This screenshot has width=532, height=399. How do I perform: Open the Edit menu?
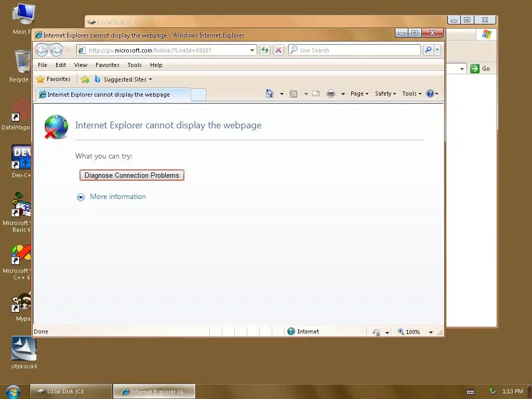point(61,65)
